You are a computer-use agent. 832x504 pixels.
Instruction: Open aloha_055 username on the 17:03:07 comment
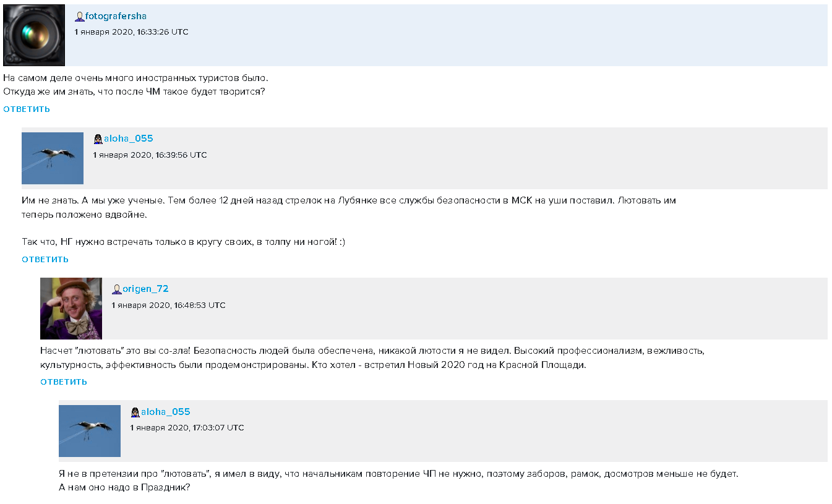165,412
